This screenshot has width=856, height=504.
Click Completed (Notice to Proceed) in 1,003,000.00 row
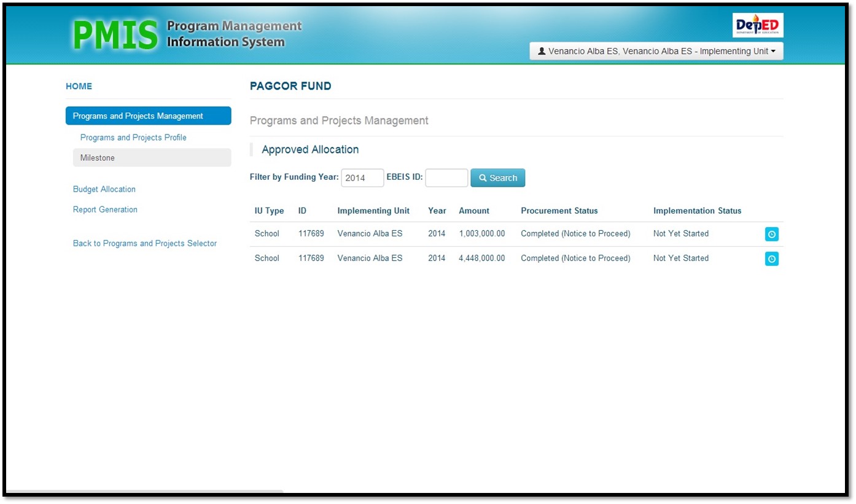575,233
